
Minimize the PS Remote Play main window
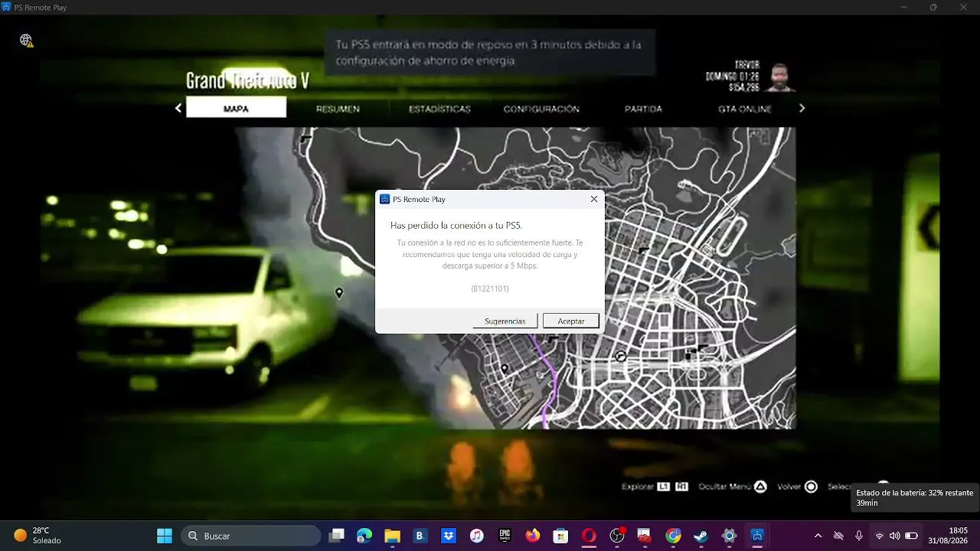tap(904, 7)
